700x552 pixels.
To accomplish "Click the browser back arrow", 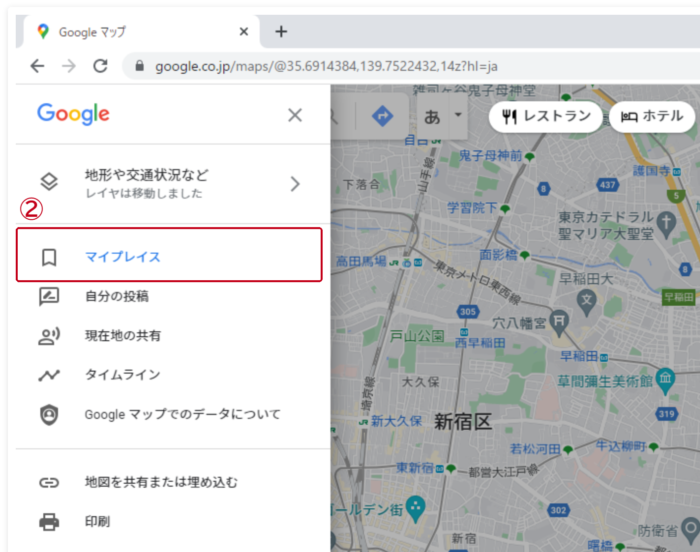I will 38,67.
